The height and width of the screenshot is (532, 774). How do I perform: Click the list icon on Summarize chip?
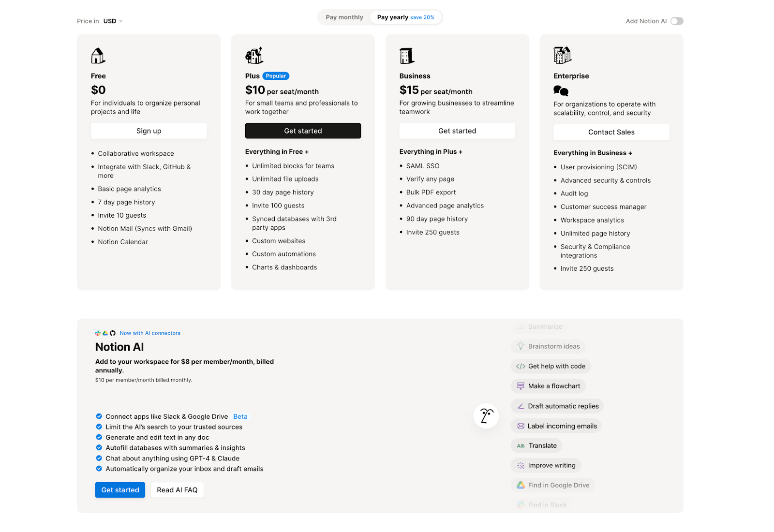(x=521, y=327)
